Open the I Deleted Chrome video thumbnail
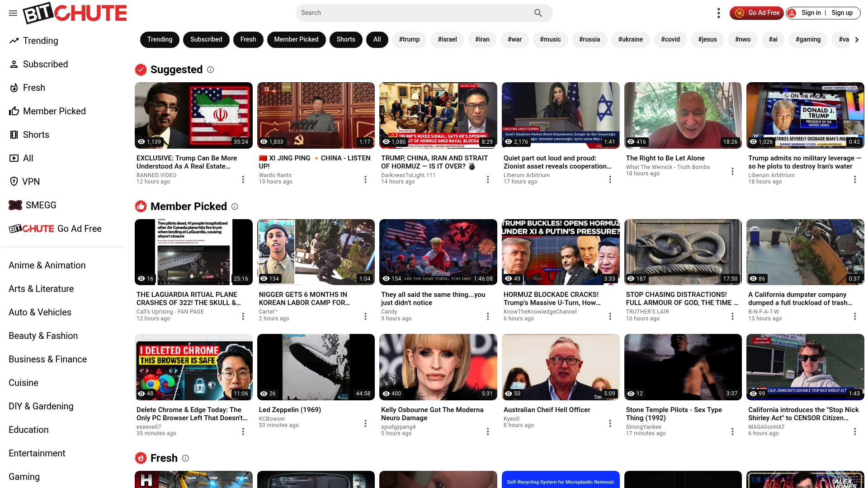Viewport: 868px width, 488px height. pyautogui.click(x=193, y=367)
